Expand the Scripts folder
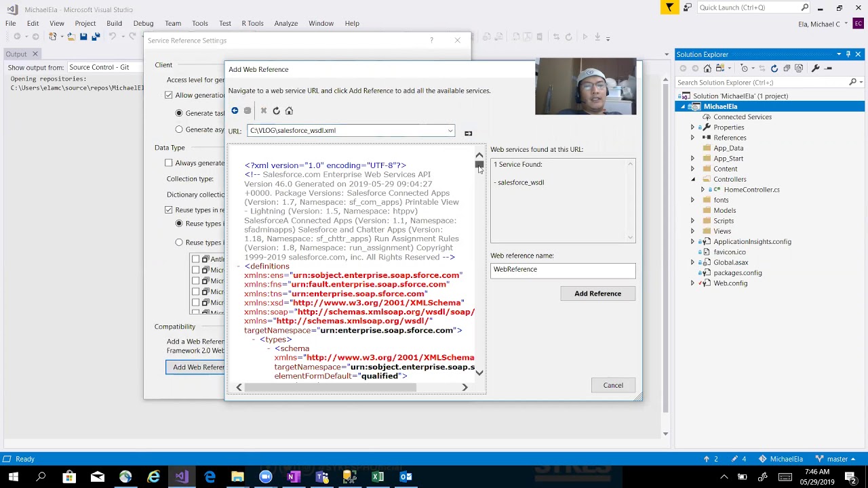Screen dimensions: 868x488 tap(692, 221)
